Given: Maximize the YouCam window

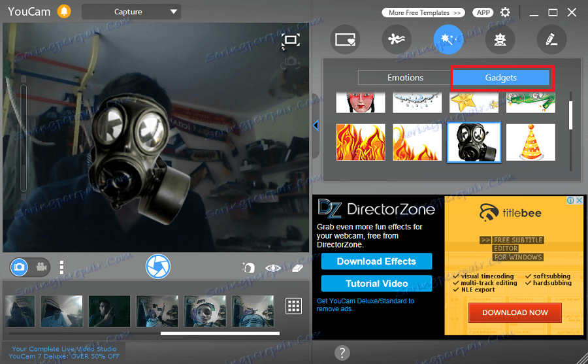Looking at the screenshot, I should coord(553,13).
